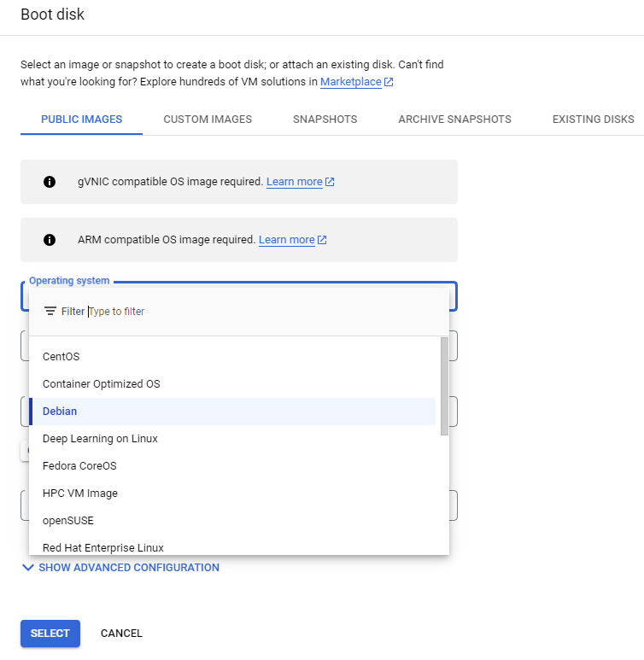Click external link icon beside Marketplace
This screenshot has width=644, height=660.
tap(389, 82)
